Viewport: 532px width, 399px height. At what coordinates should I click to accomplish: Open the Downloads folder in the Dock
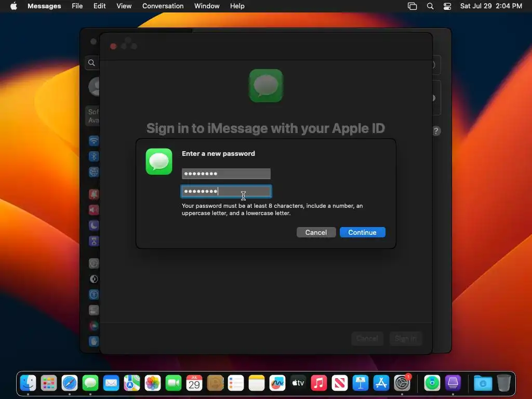click(483, 383)
